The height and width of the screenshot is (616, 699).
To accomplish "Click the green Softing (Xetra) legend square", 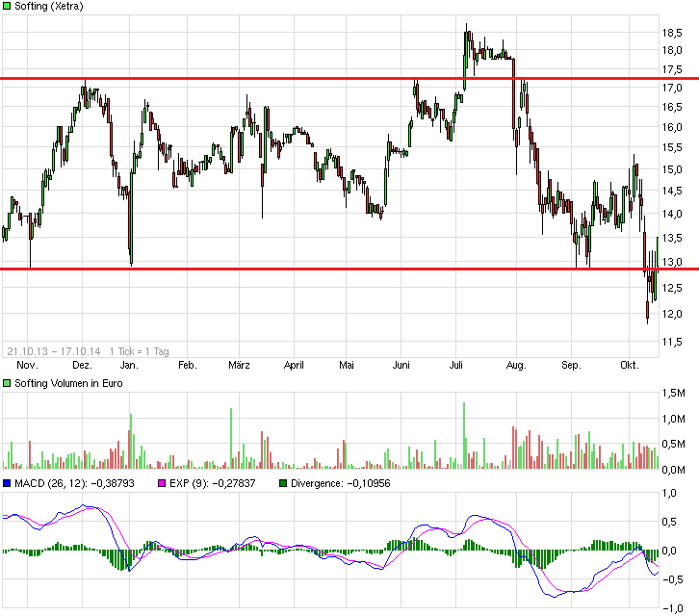I will (7, 6).
